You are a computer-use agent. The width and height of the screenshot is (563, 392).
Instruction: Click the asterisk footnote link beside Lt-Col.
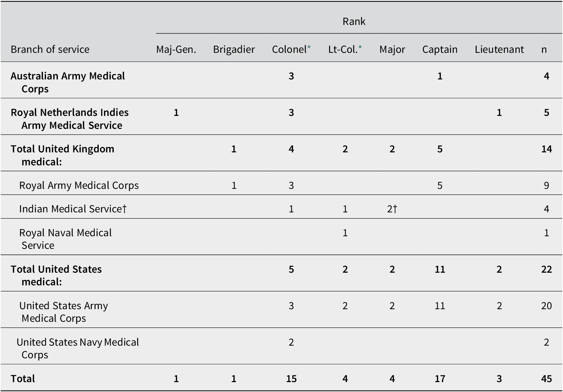pyautogui.click(x=360, y=47)
